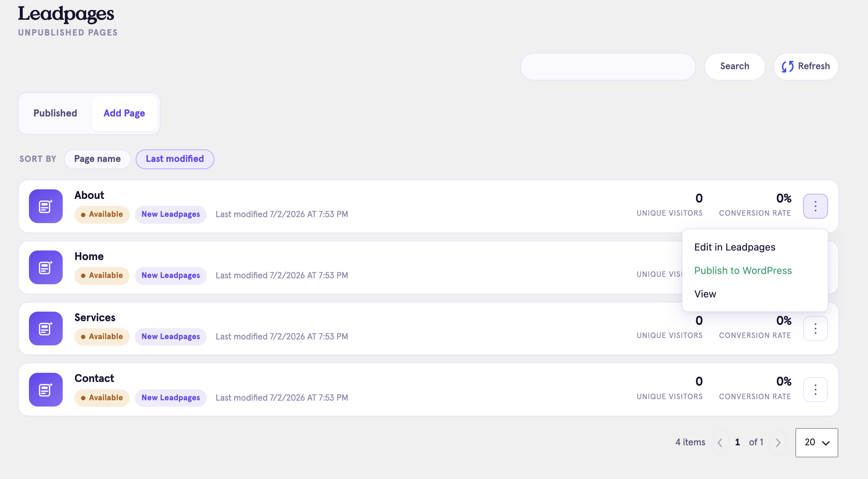
Task: Click the '4 items' pagination count
Action: (x=690, y=442)
